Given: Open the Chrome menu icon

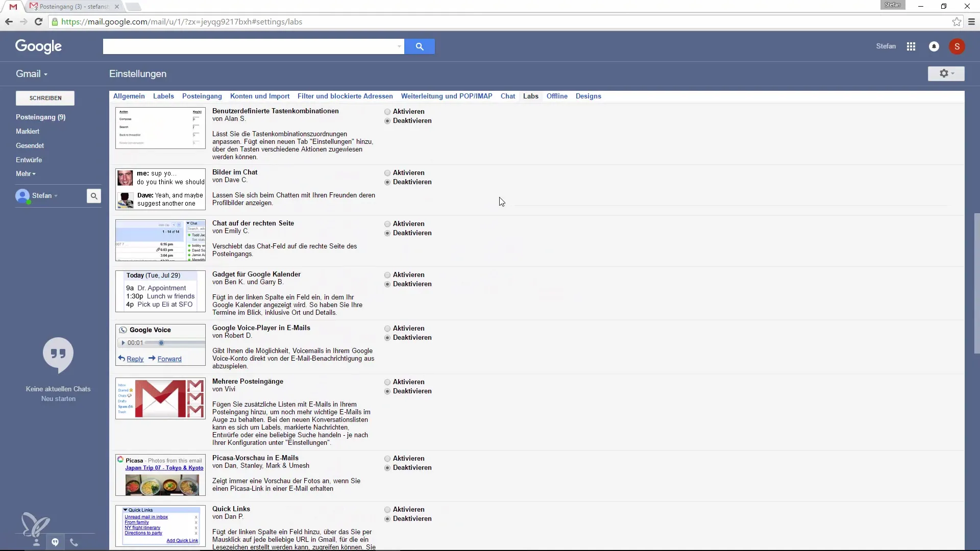Looking at the screenshot, I should point(971,21).
